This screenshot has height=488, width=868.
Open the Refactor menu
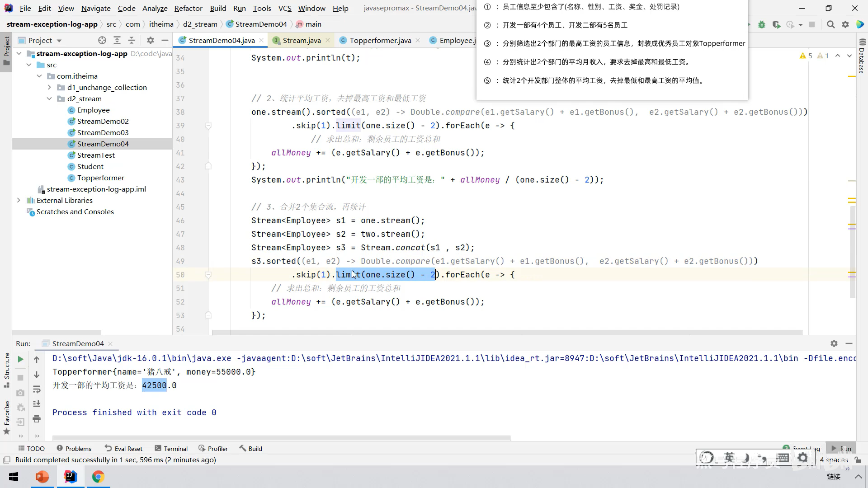(x=188, y=8)
